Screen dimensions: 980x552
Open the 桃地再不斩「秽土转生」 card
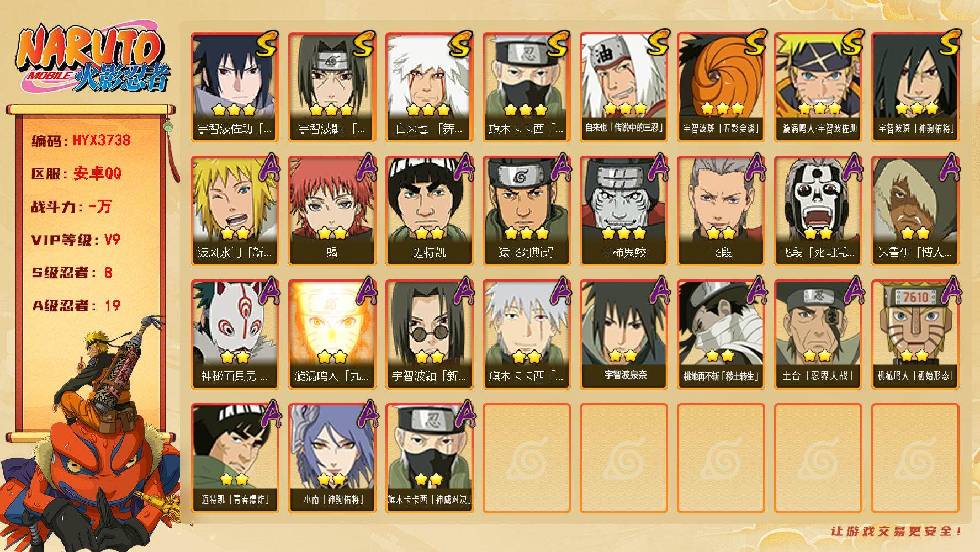pos(721,334)
